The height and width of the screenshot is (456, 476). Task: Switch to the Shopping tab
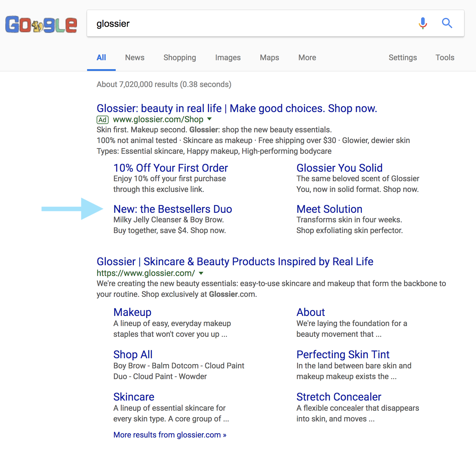coord(180,58)
